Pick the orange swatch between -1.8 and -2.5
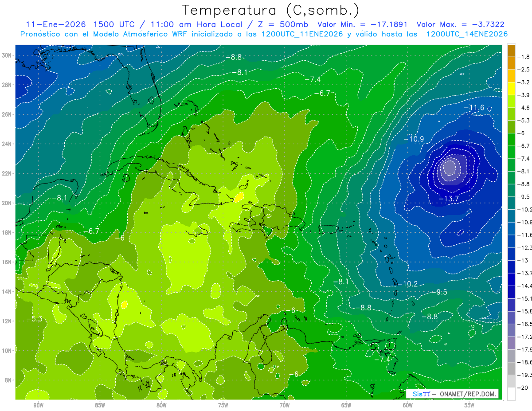532x411 pixels. point(511,63)
